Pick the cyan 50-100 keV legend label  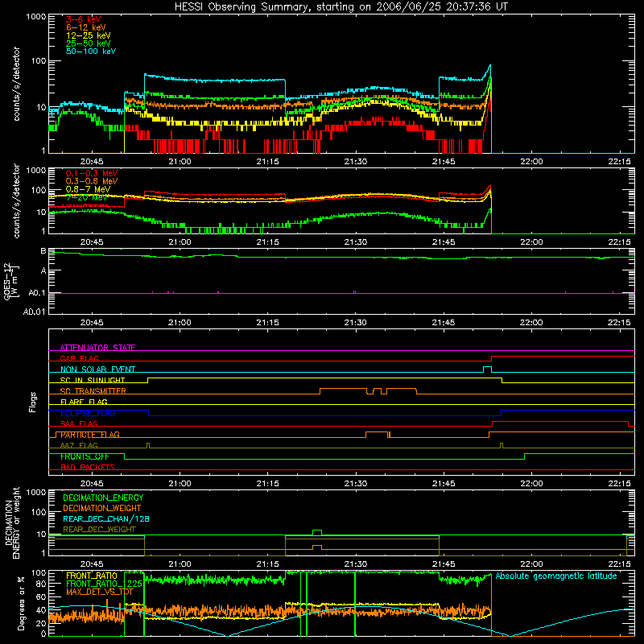point(91,52)
